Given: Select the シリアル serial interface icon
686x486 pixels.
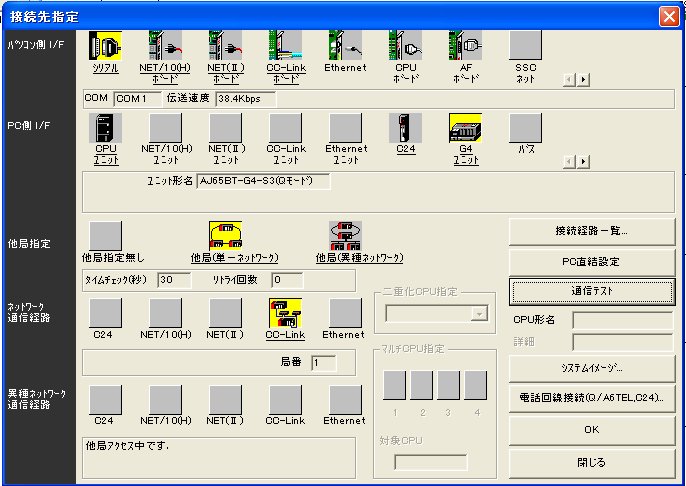Looking at the screenshot, I should [x=105, y=46].
